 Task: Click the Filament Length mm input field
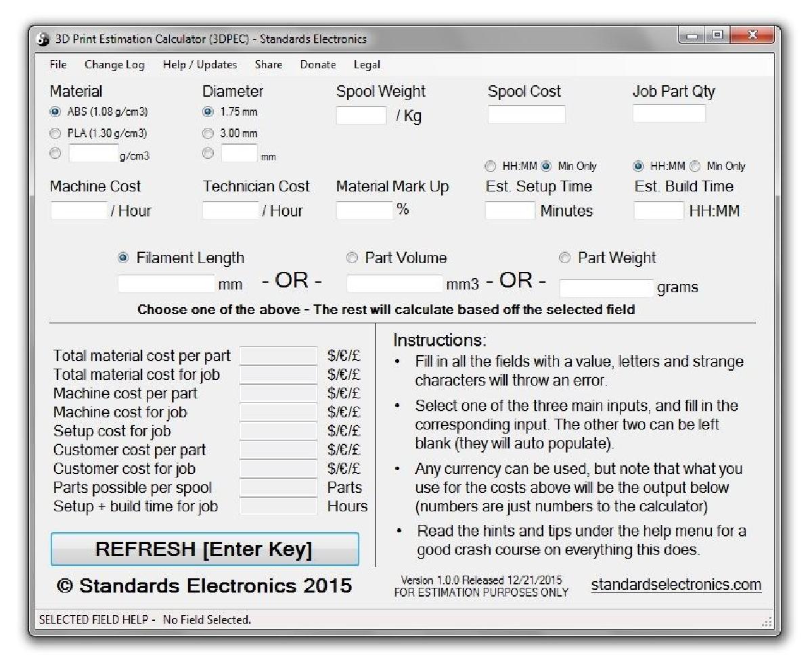pyautogui.click(x=166, y=284)
